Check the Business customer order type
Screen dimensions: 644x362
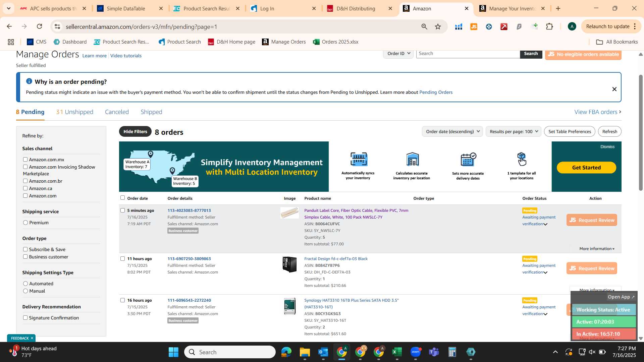coord(25,257)
